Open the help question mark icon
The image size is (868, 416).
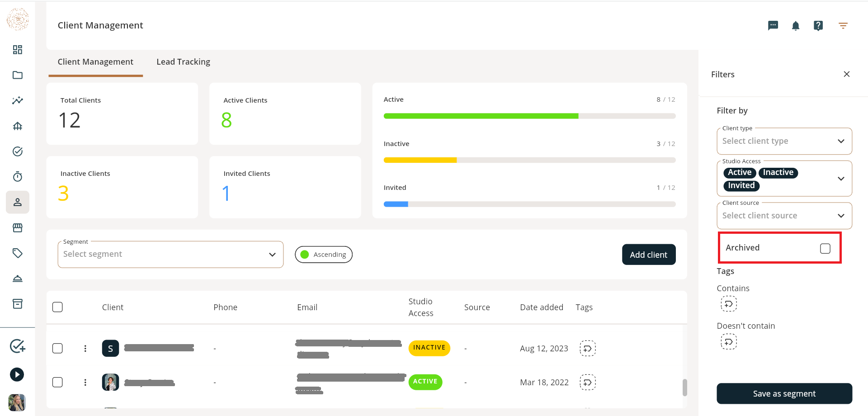pyautogui.click(x=818, y=26)
